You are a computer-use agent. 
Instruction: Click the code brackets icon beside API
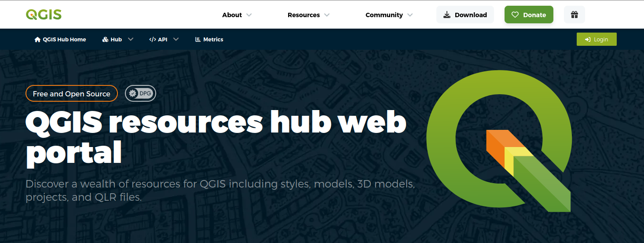point(153,40)
